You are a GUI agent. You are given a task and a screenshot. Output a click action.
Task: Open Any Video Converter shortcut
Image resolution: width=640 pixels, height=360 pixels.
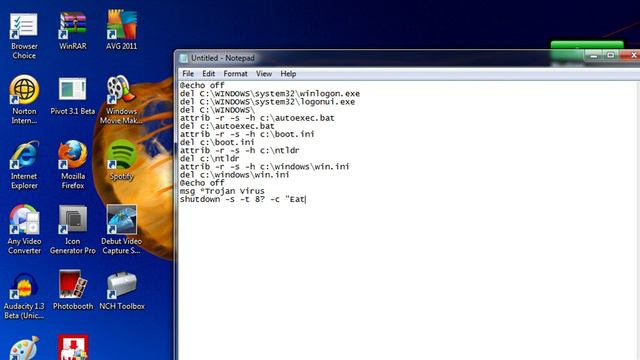point(24,230)
